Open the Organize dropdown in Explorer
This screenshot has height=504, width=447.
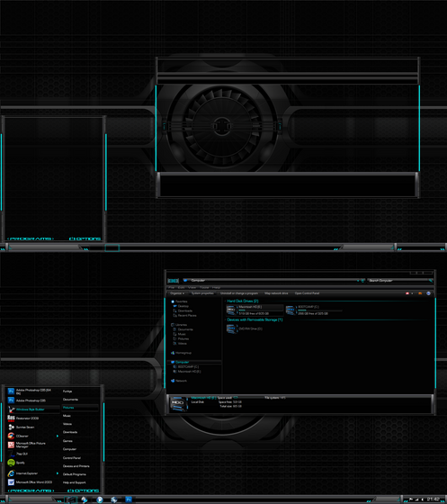coord(177,293)
